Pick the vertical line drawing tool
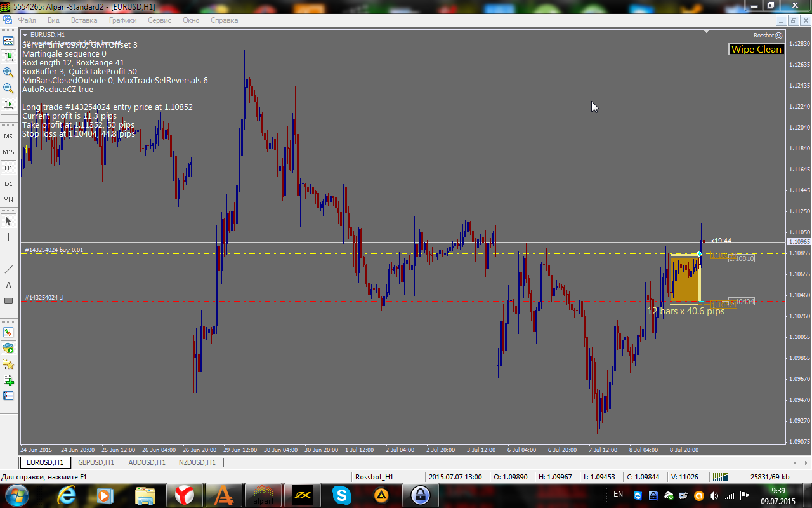Viewport: 812px width, 508px height. click(8, 237)
